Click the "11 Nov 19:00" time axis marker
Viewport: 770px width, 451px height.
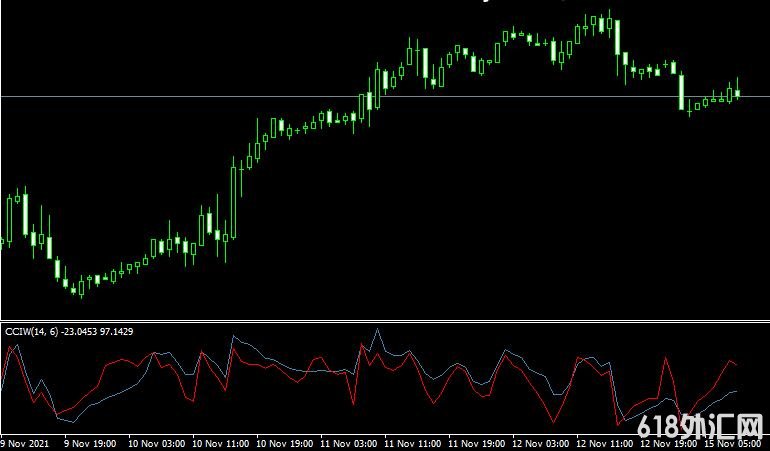477,443
